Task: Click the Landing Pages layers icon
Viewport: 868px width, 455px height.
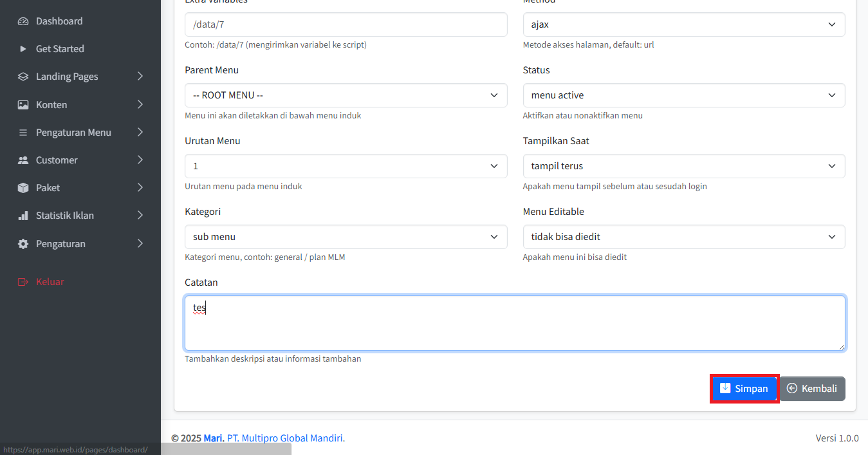Action: [x=23, y=77]
